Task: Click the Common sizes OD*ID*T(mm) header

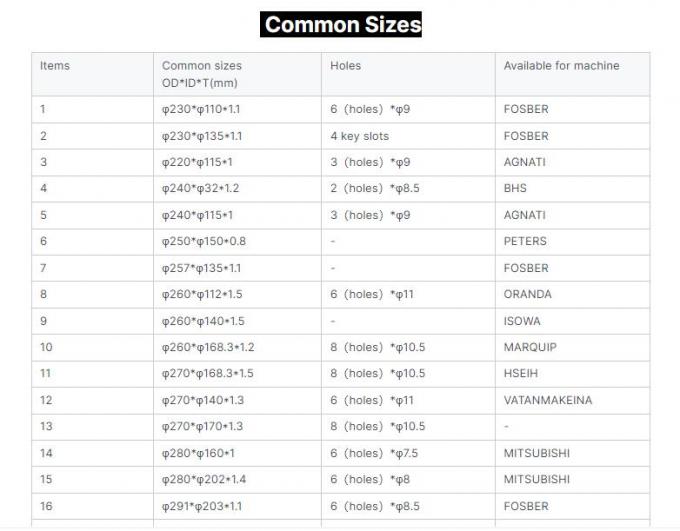Action: [201, 74]
